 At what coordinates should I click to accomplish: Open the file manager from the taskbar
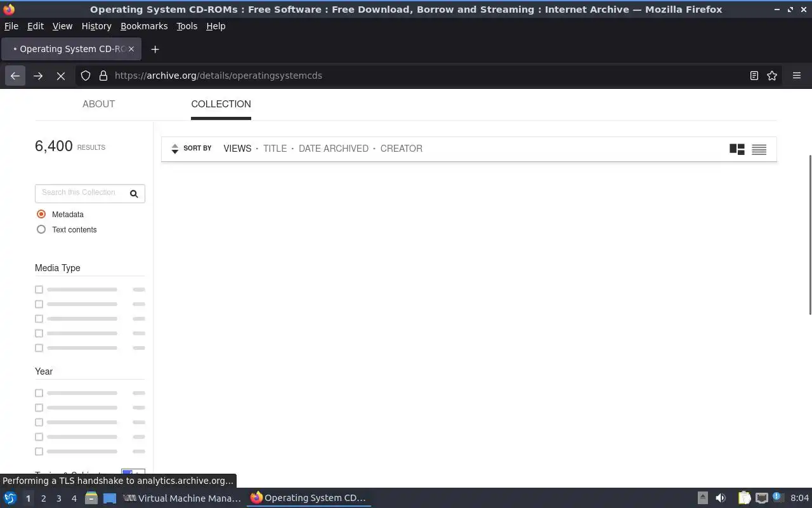(91, 498)
